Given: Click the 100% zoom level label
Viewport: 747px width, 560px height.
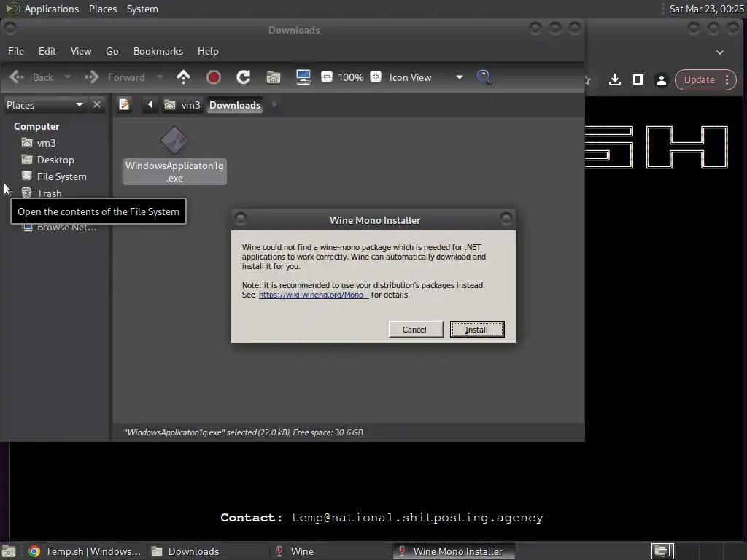Looking at the screenshot, I should (x=351, y=77).
